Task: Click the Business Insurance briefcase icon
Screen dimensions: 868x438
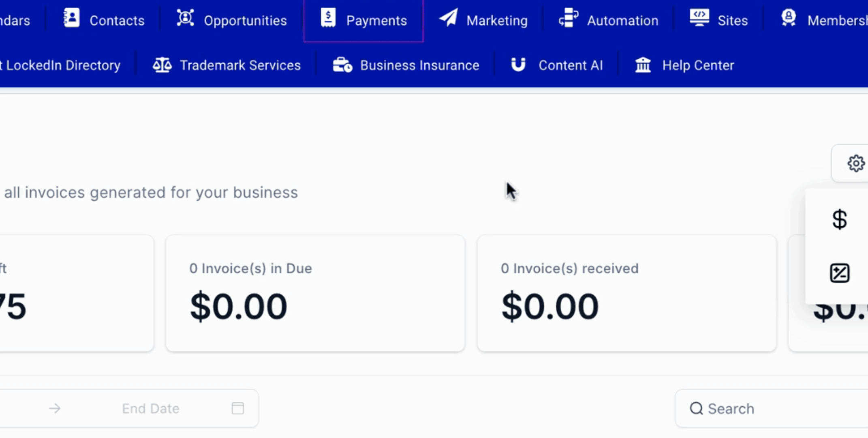Action: (x=342, y=65)
